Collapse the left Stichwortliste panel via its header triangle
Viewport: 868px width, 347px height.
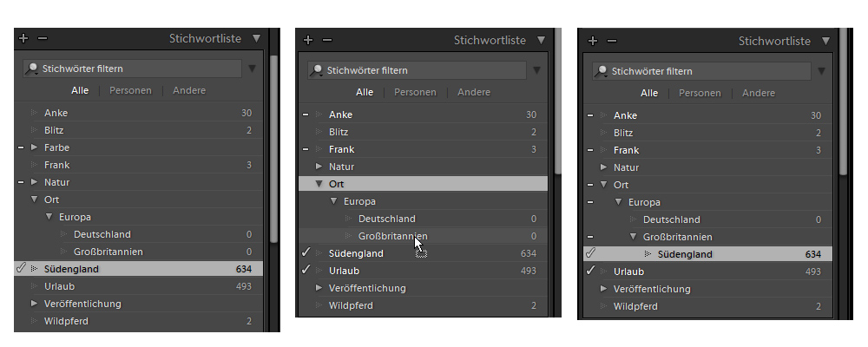(x=256, y=38)
